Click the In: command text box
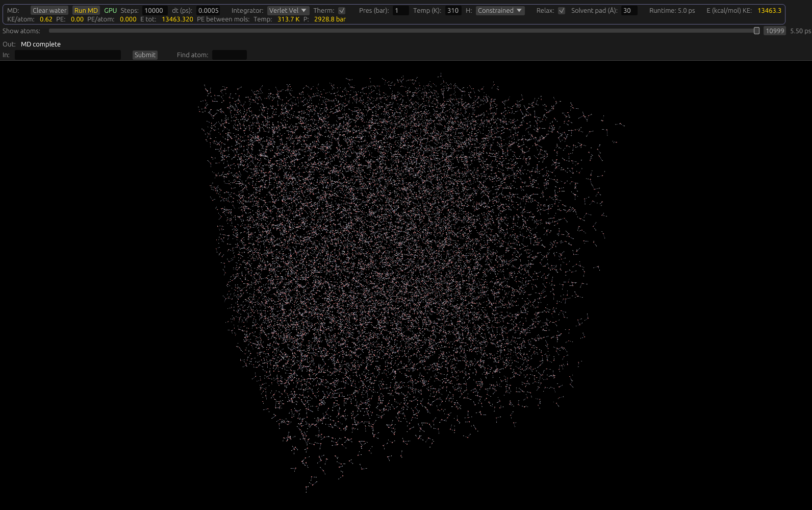This screenshot has height=510, width=812. pyautogui.click(x=68, y=55)
